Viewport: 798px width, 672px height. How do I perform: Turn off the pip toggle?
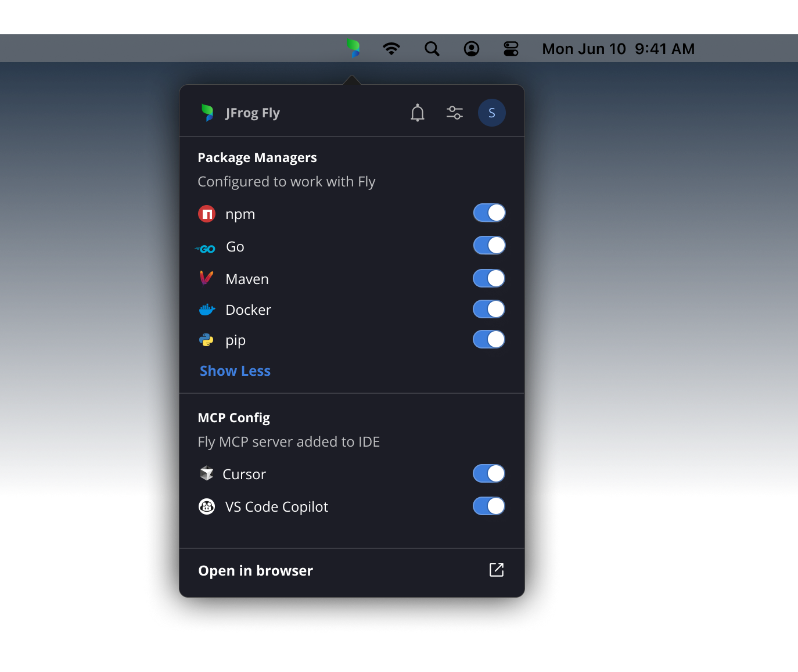click(x=489, y=339)
